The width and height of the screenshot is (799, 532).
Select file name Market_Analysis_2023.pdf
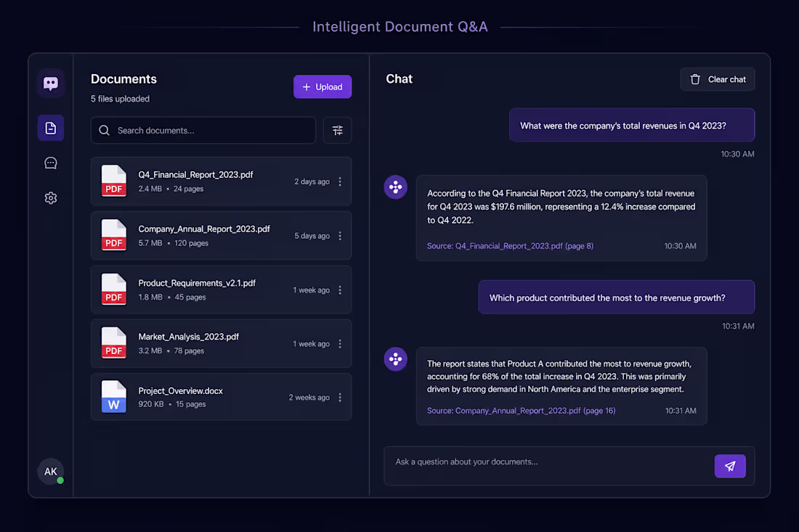tap(189, 337)
